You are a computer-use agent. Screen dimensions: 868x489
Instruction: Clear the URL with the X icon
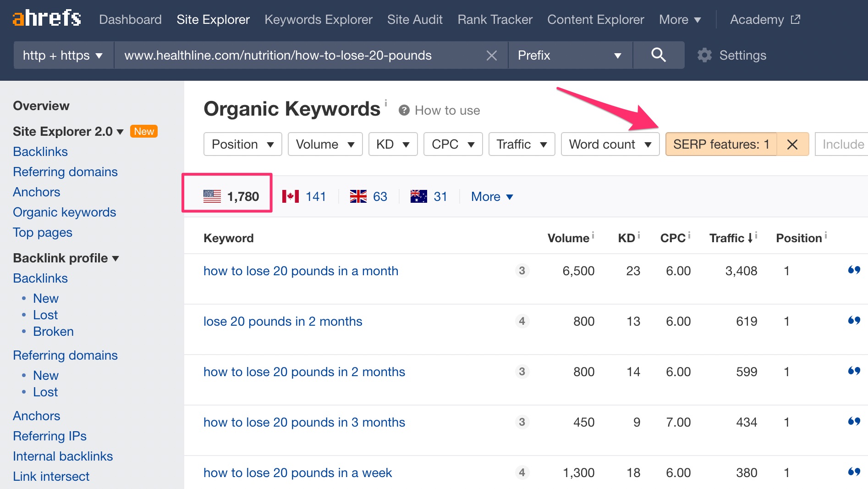point(492,56)
